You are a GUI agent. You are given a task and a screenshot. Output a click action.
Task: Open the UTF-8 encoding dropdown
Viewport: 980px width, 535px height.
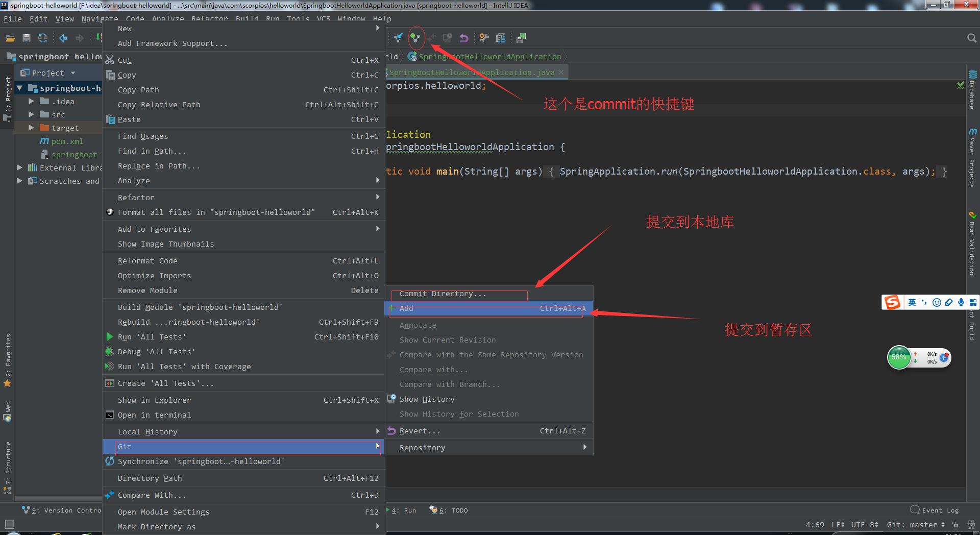(x=864, y=525)
